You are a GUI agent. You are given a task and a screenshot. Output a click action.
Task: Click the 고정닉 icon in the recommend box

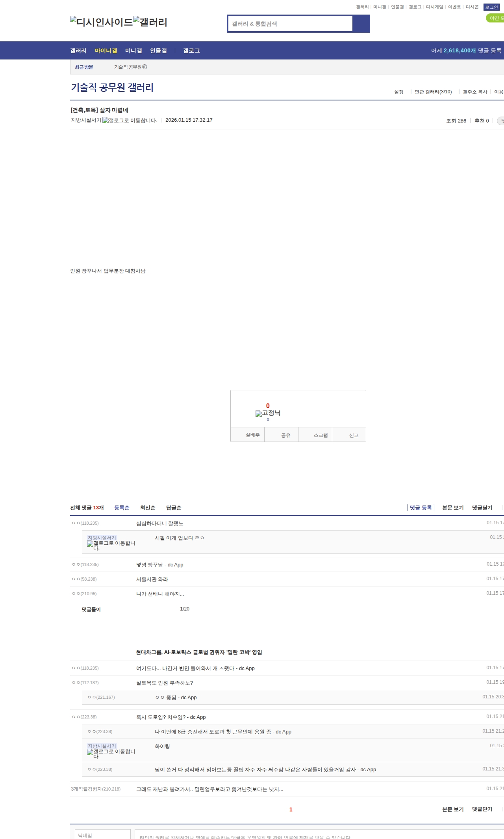268,413
